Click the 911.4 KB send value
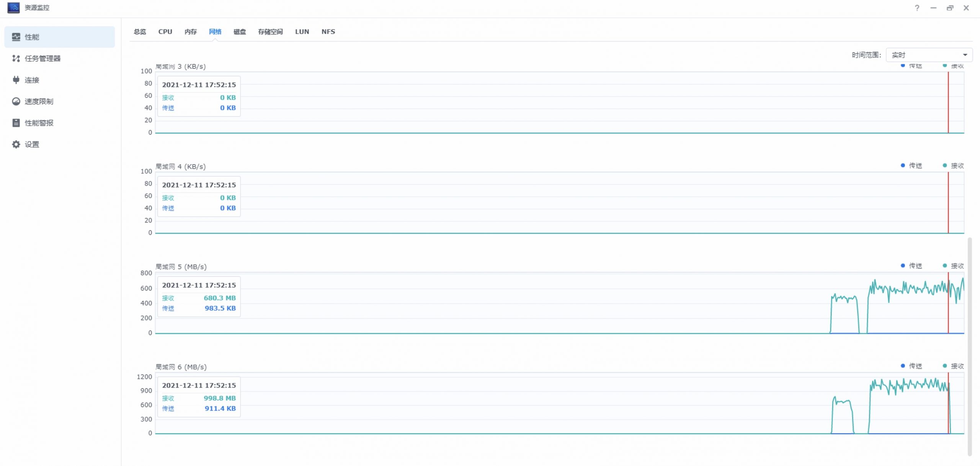 (x=220, y=408)
